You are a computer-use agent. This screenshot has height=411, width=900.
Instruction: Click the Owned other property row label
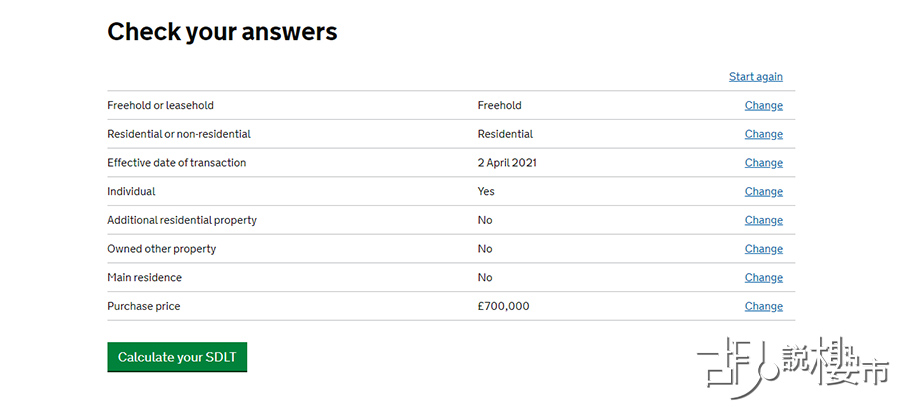161,249
